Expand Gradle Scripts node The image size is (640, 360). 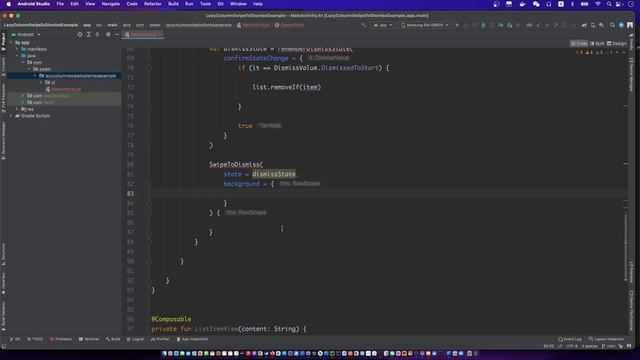(11, 116)
